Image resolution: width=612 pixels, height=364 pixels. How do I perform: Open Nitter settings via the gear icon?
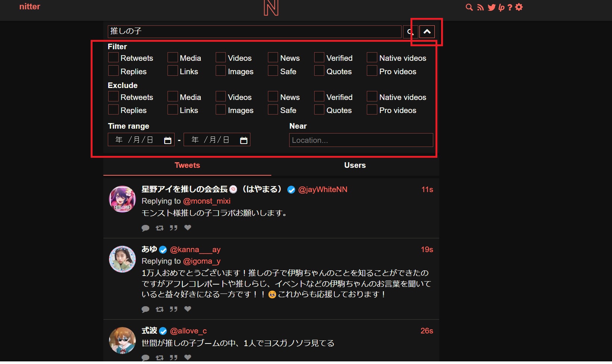[519, 7]
